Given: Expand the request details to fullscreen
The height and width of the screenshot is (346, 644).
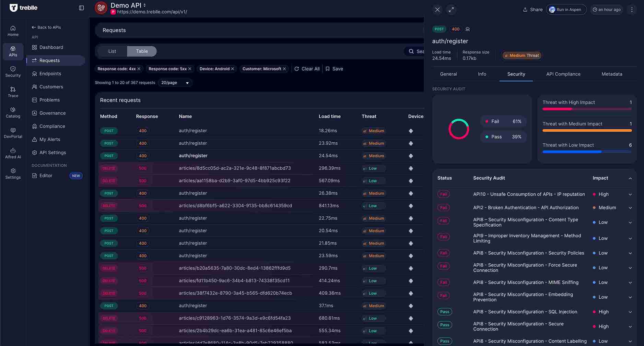Looking at the screenshot, I should pos(451,10).
